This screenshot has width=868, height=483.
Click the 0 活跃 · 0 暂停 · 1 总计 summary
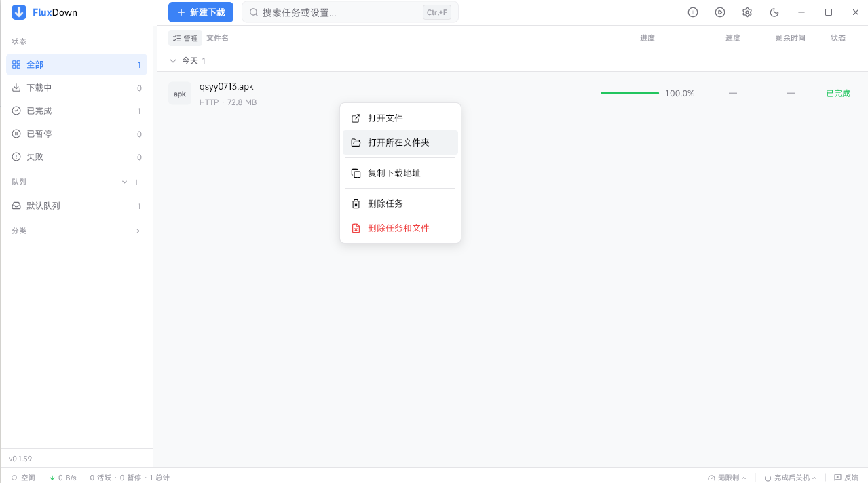(130, 478)
